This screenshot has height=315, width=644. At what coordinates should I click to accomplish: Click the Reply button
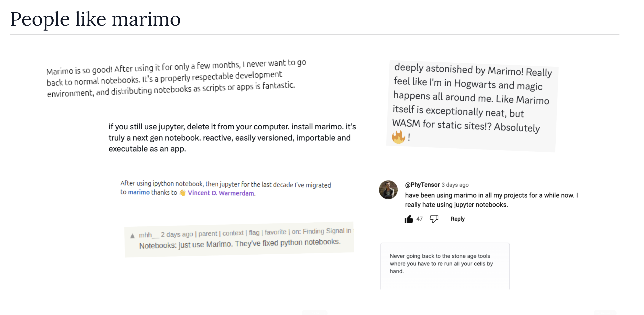(x=457, y=219)
